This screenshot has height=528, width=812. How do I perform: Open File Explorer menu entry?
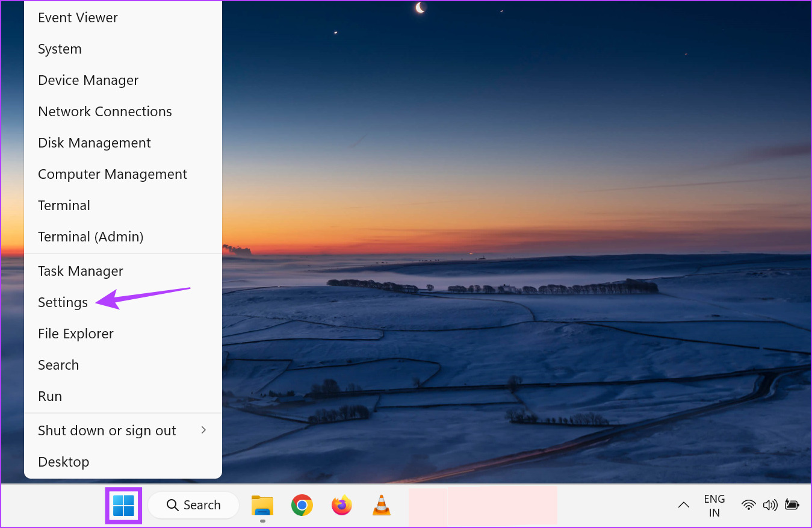[123, 334]
